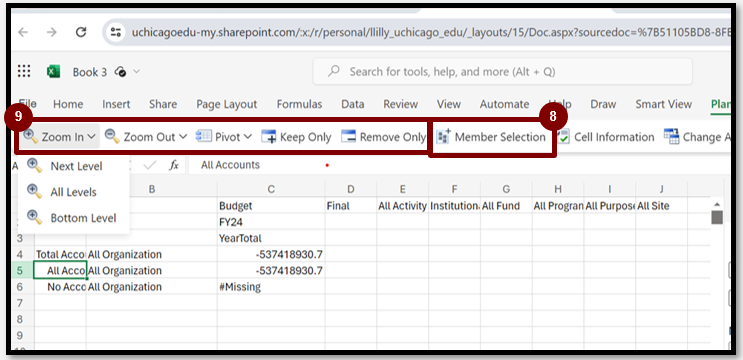743x360 pixels.
Task: Click the Keep Only icon
Action: 268,137
